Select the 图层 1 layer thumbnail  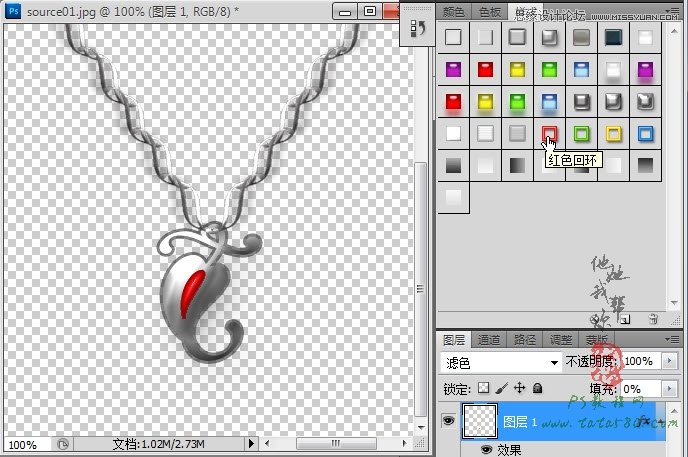(x=480, y=421)
